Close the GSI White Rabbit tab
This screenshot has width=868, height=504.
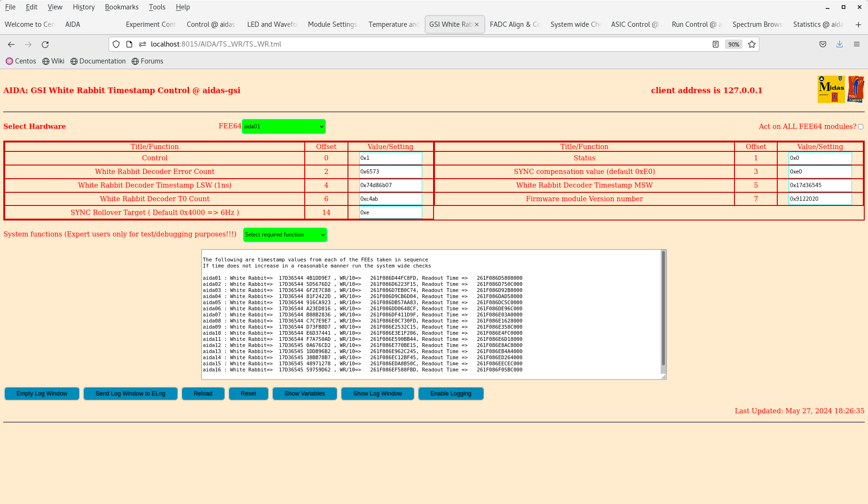477,24
